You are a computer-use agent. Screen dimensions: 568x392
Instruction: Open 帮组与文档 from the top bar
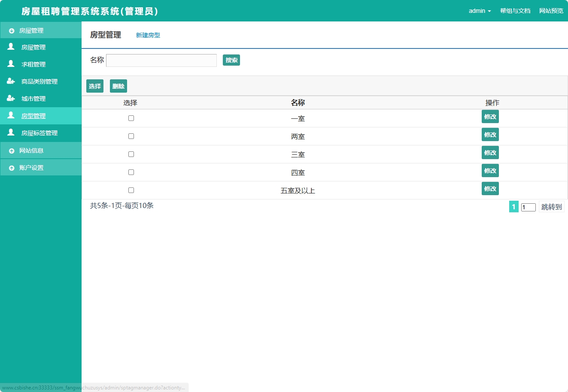pyautogui.click(x=515, y=11)
